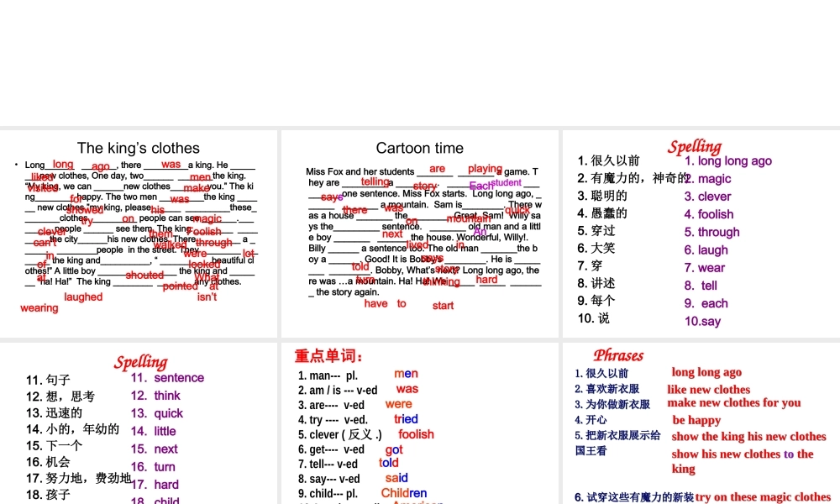This screenshot has height=504, width=840.
Task: Click the answer 'were' beside are---- v-ed
Action: point(398,404)
